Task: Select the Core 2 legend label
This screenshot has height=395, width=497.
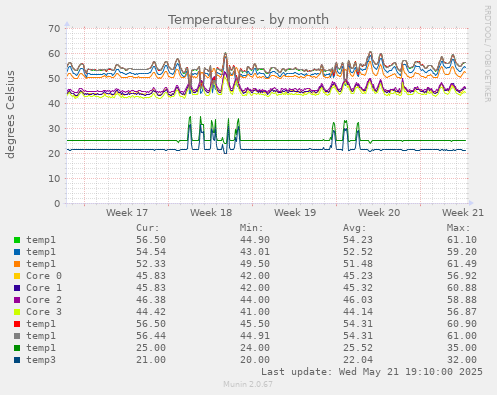Action: click(x=44, y=300)
